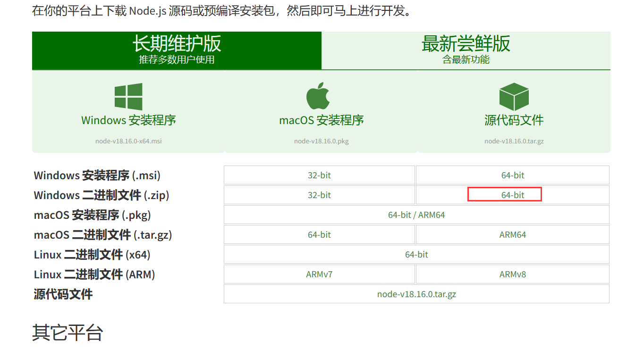
Task: Select ARM64 macOS .tar.gz binary
Action: (513, 234)
